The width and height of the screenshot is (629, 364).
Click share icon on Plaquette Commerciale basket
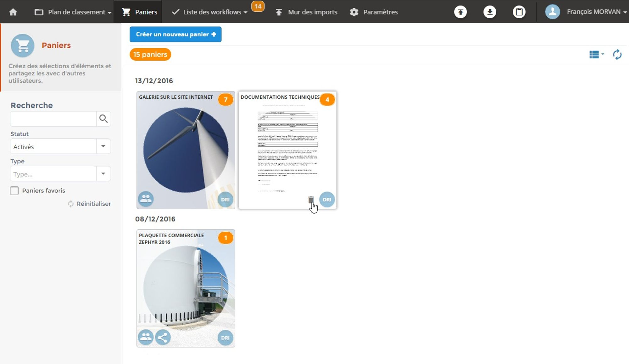pyautogui.click(x=163, y=338)
